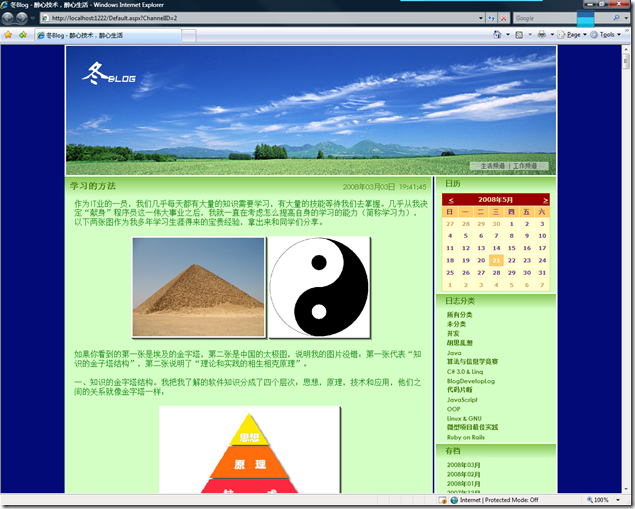Open the OOP category link

tap(454, 409)
